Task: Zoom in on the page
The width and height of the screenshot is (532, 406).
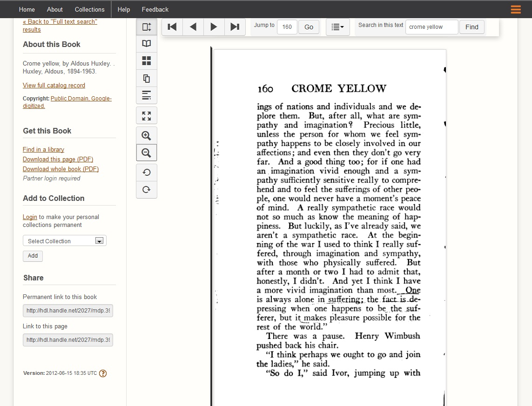Action: [147, 135]
